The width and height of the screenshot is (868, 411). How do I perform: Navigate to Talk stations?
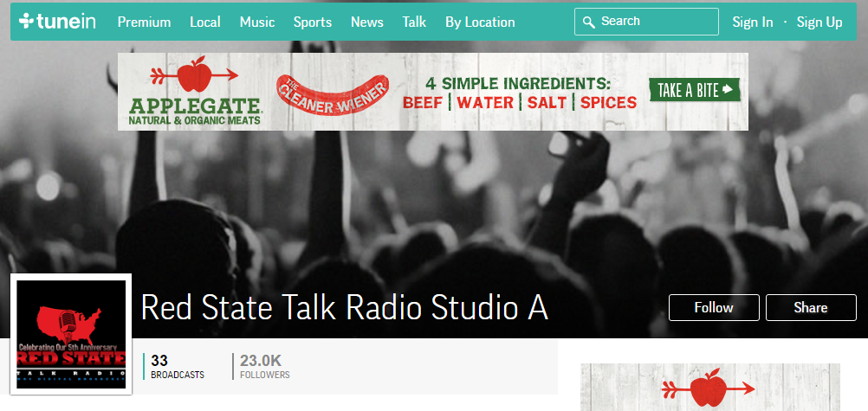click(x=414, y=22)
